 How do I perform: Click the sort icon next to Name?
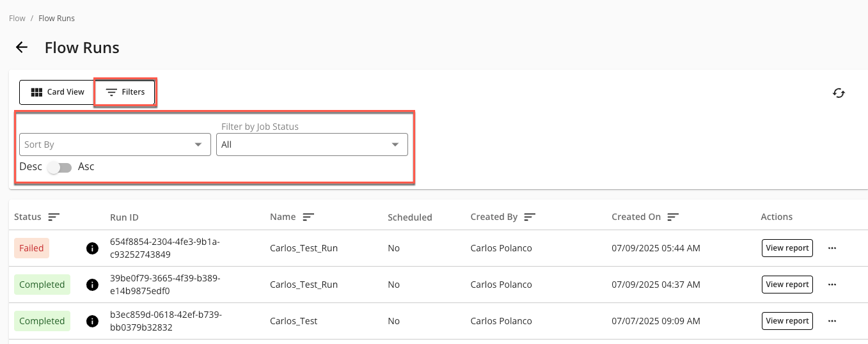tap(308, 217)
